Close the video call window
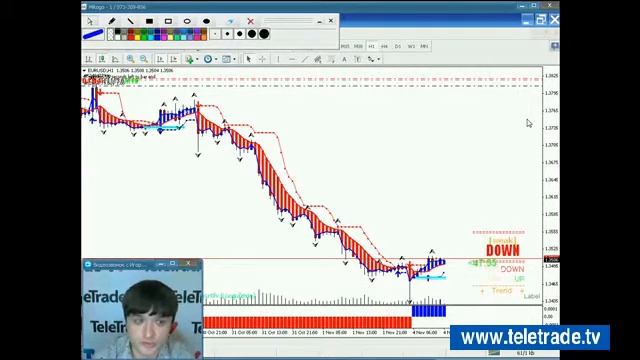The height and width of the screenshot is (360, 640). [x=188, y=264]
